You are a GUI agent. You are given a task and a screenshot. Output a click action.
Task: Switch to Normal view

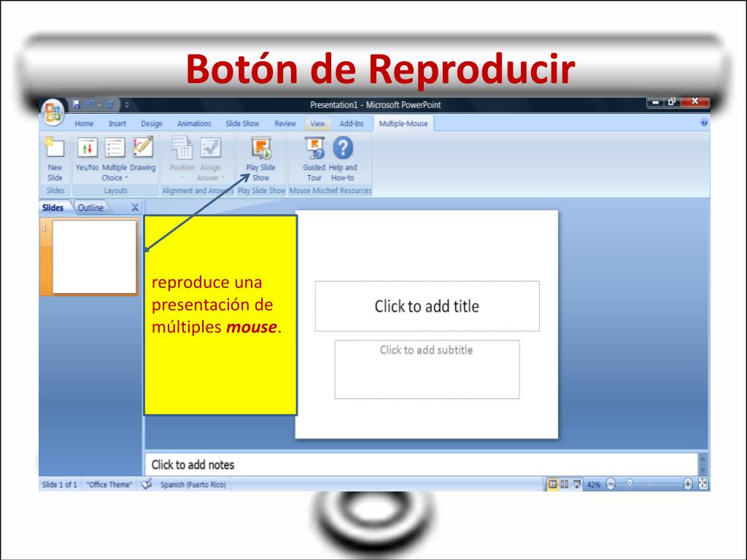[x=553, y=484]
